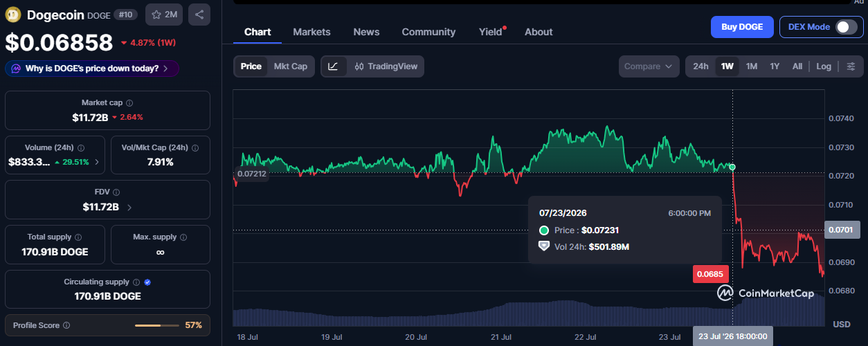Click AI icon in price-down prompt
This screenshot has height=346, width=868.
coord(16,69)
